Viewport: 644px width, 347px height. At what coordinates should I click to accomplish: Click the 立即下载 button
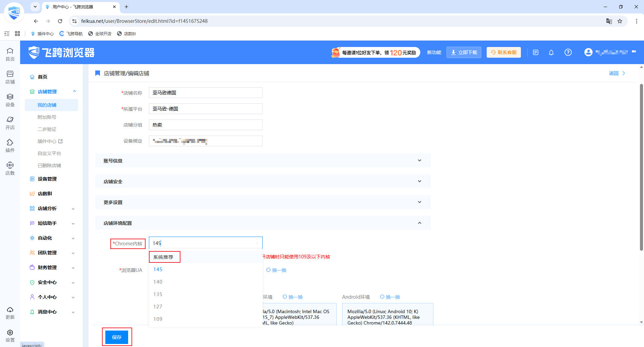point(464,52)
